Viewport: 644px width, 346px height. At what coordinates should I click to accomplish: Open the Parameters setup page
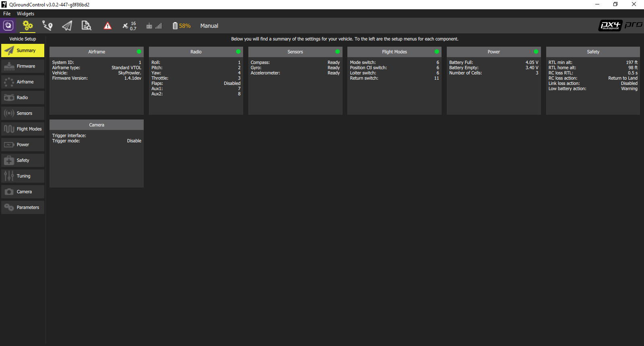coord(23,208)
